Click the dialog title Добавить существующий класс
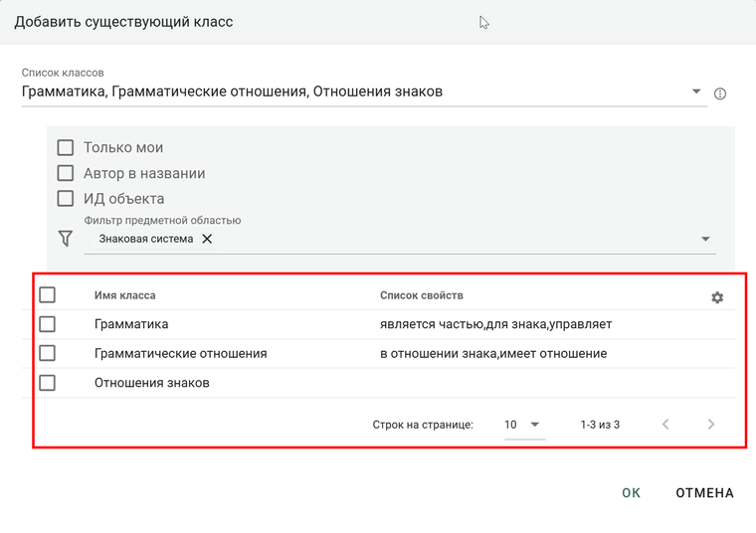Screen dimensions: 756x533 tap(123, 22)
